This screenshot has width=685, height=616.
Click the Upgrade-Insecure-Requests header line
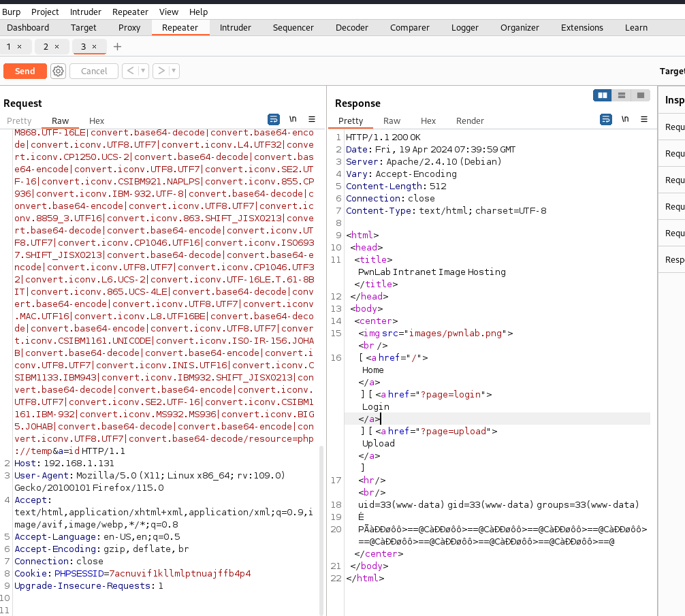tap(89, 585)
